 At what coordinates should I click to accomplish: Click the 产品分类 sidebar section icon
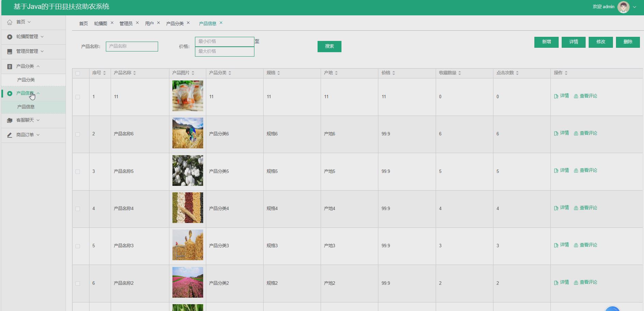click(x=9, y=66)
